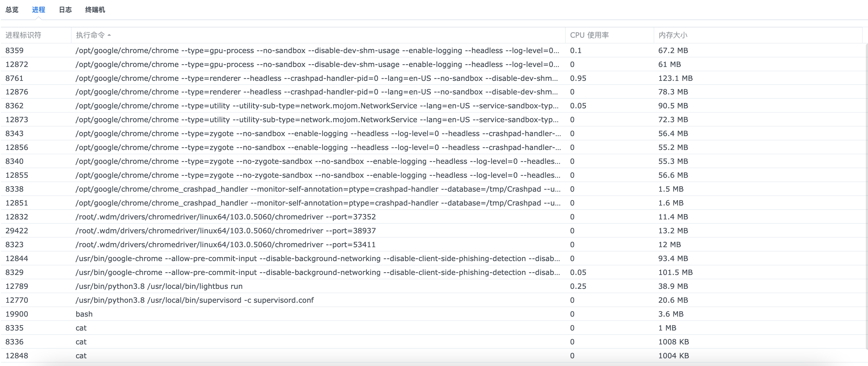
Task: Switch to the 总览 tab
Action: coord(11,10)
